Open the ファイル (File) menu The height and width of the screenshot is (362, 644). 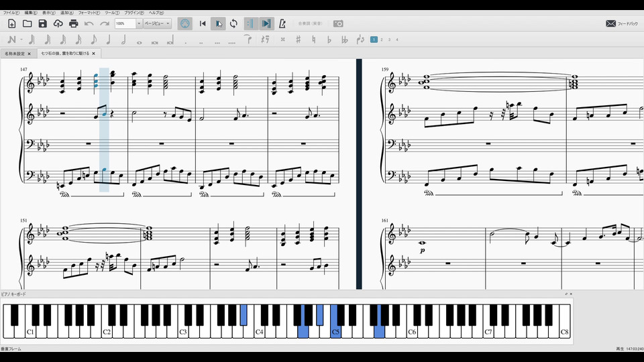[11, 13]
